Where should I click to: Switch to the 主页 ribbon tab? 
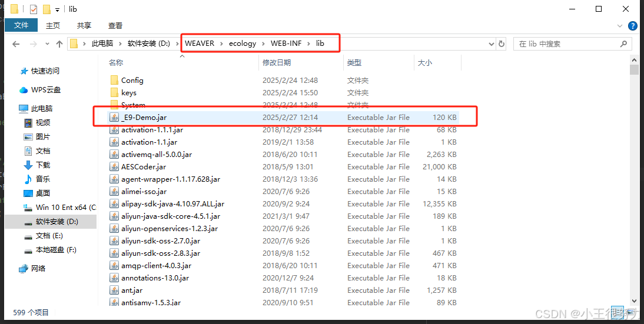point(53,25)
